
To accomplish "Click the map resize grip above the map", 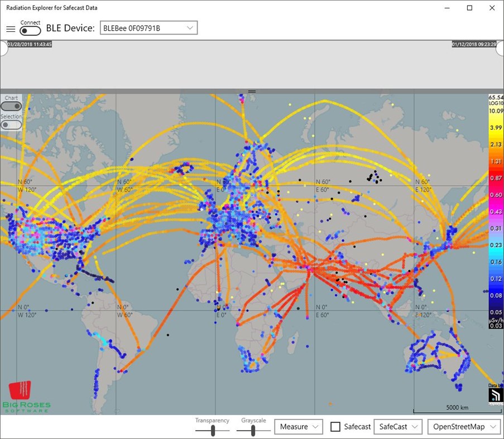I will (252, 91).
